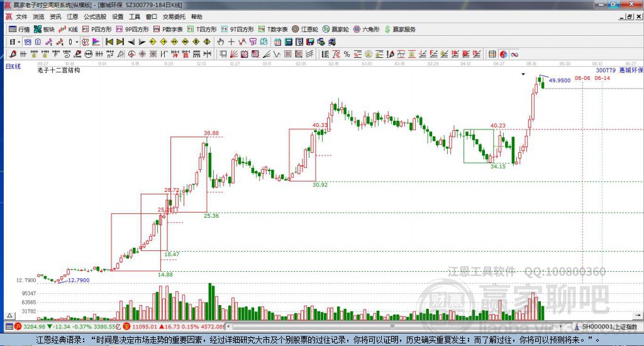Open the 浏览 menu

38,17
